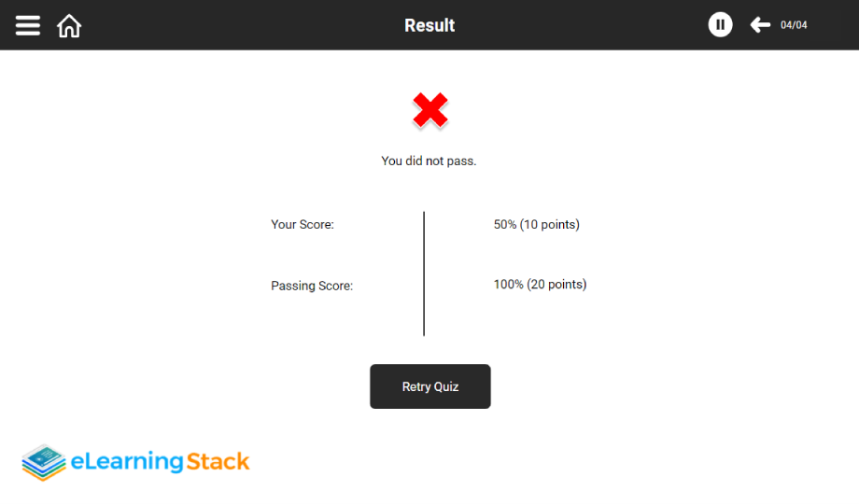Go to the Home screen icon

click(69, 25)
